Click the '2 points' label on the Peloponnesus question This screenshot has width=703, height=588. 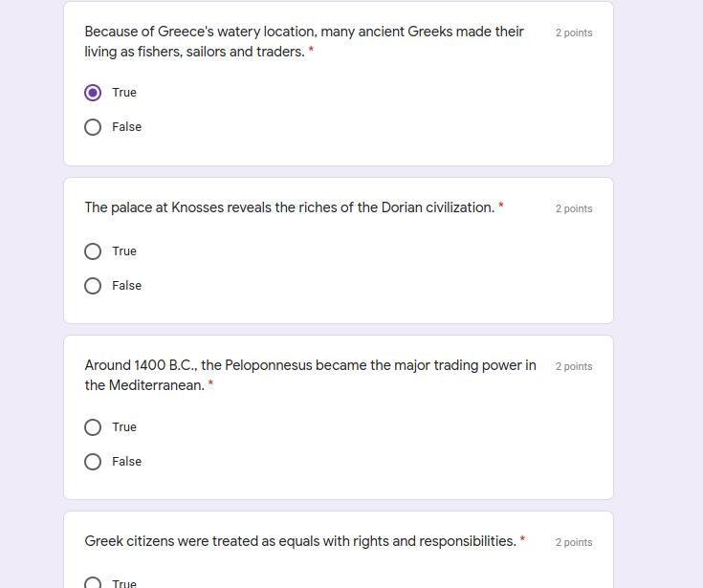point(574,366)
